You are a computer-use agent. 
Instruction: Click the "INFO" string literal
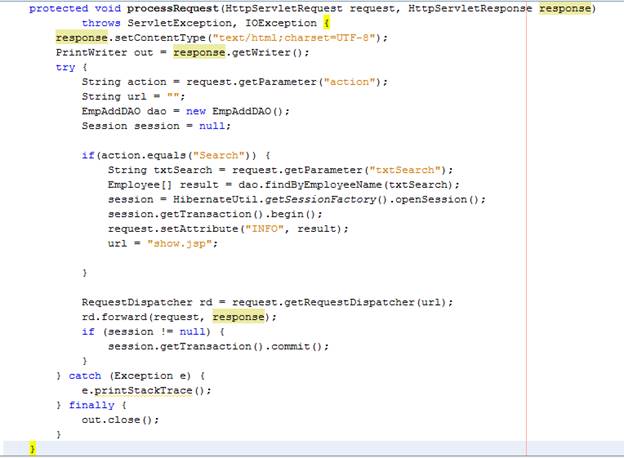pyautogui.click(x=264, y=229)
